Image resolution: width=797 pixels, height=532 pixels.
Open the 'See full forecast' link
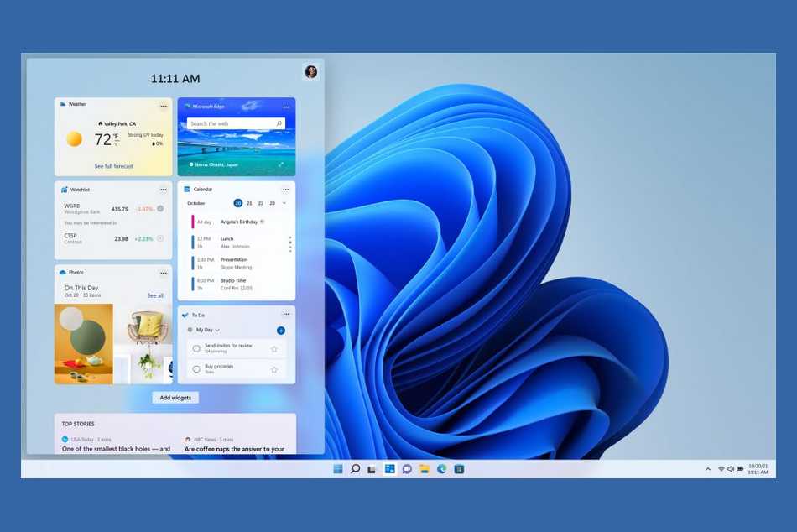(x=113, y=166)
